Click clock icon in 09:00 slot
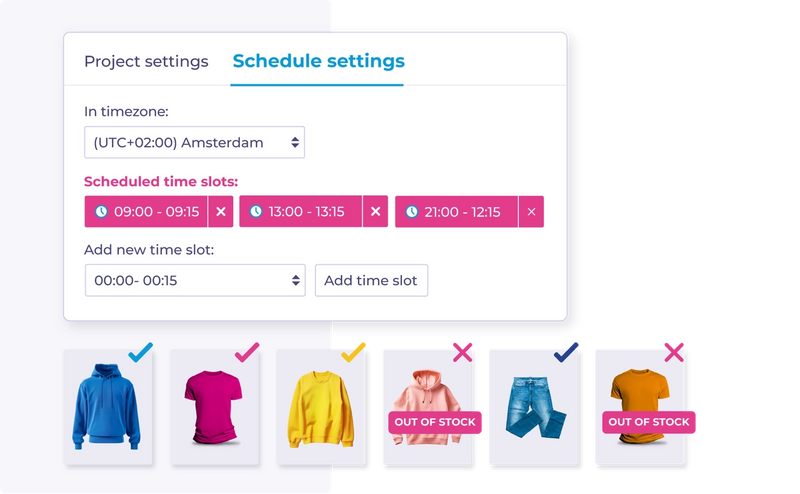This screenshot has width=800, height=494. pos(101,211)
